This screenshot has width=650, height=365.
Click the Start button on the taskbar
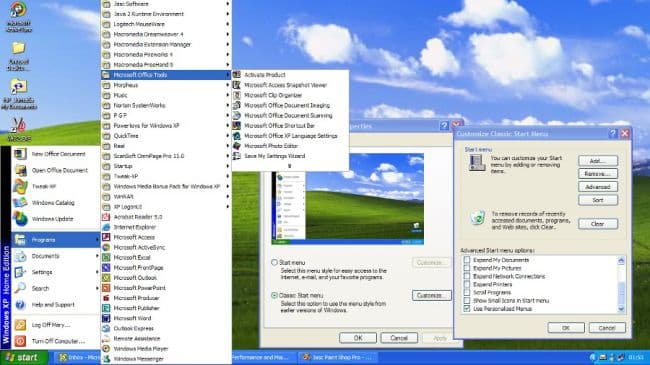click(x=24, y=357)
